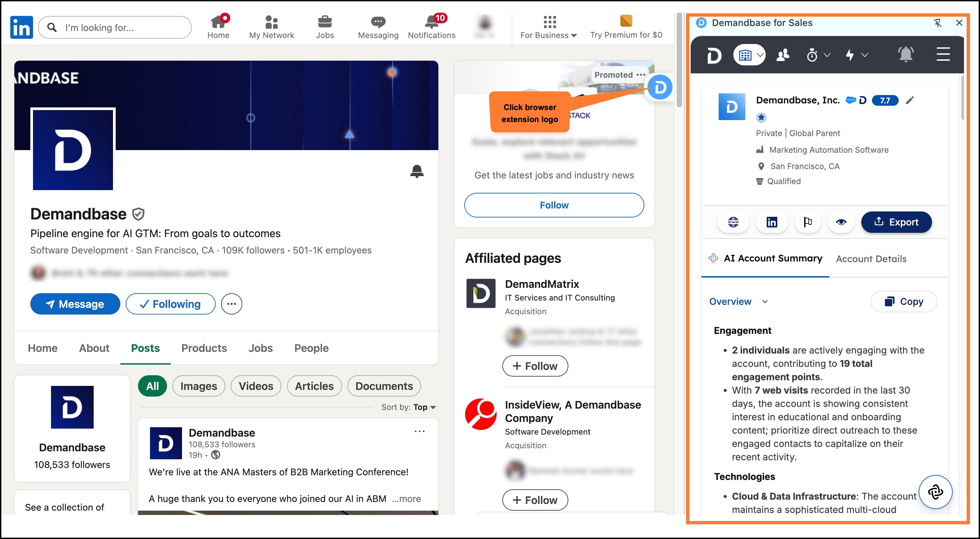Toggle the Following button for Demandbase
The width and height of the screenshot is (980, 539).
(x=170, y=304)
